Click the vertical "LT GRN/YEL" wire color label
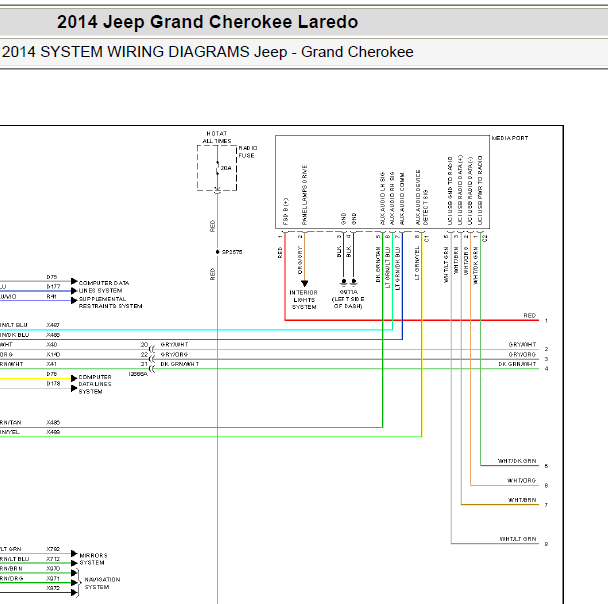 pyautogui.click(x=417, y=263)
